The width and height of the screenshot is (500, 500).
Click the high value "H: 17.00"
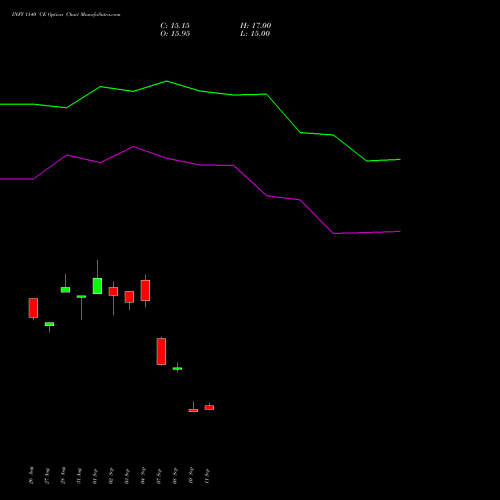click(256, 26)
